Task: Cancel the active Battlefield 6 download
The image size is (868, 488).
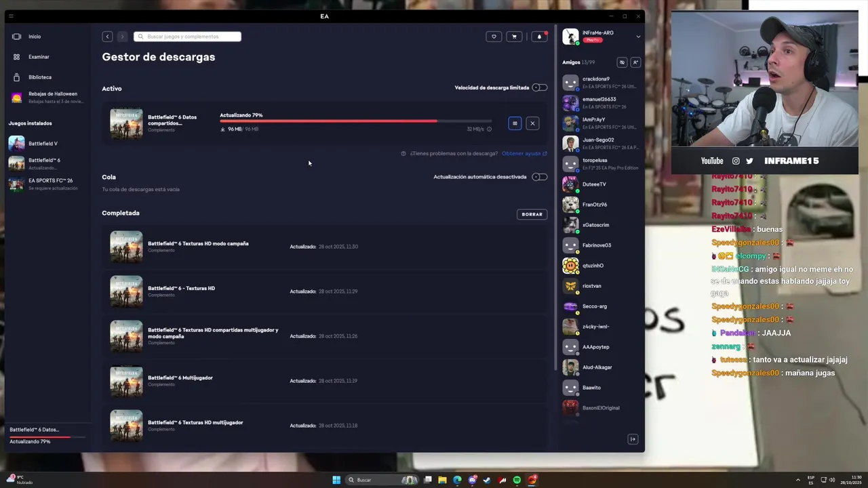Action: pyautogui.click(x=532, y=123)
